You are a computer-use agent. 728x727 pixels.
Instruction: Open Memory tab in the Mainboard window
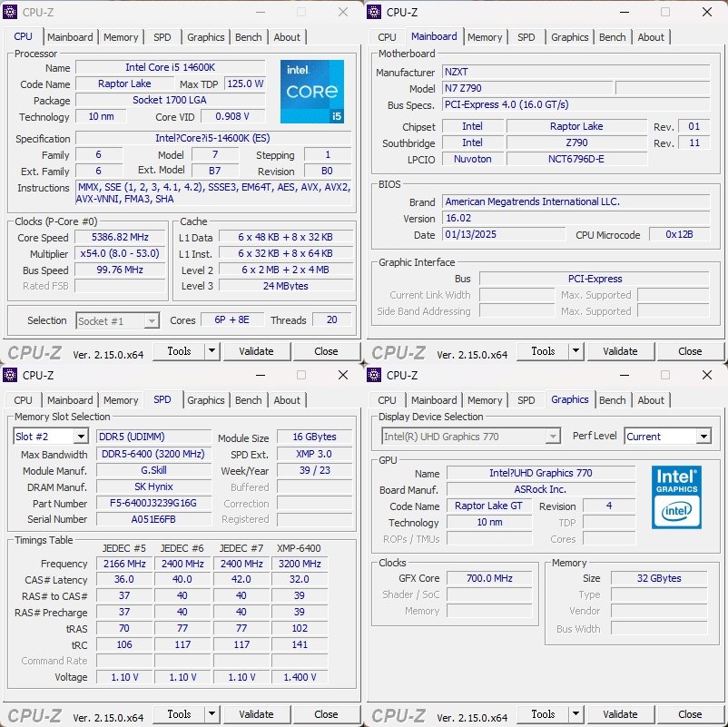485,37
